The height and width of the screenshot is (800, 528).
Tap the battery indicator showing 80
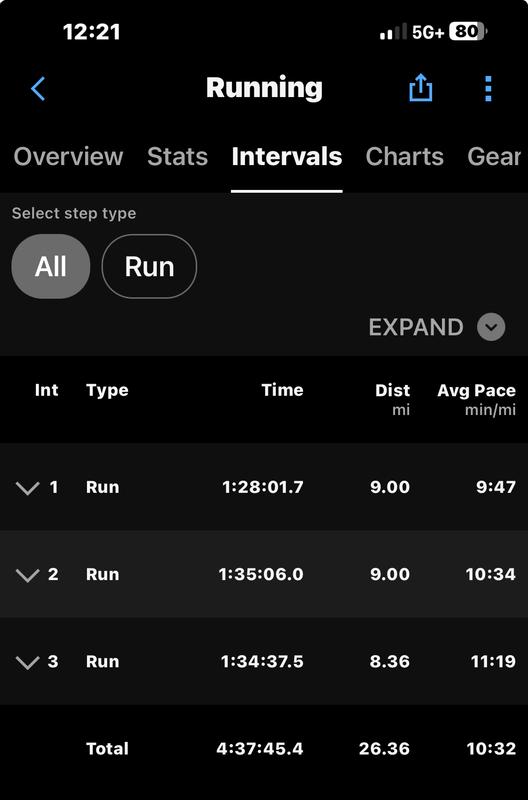(x=467, y=32)
